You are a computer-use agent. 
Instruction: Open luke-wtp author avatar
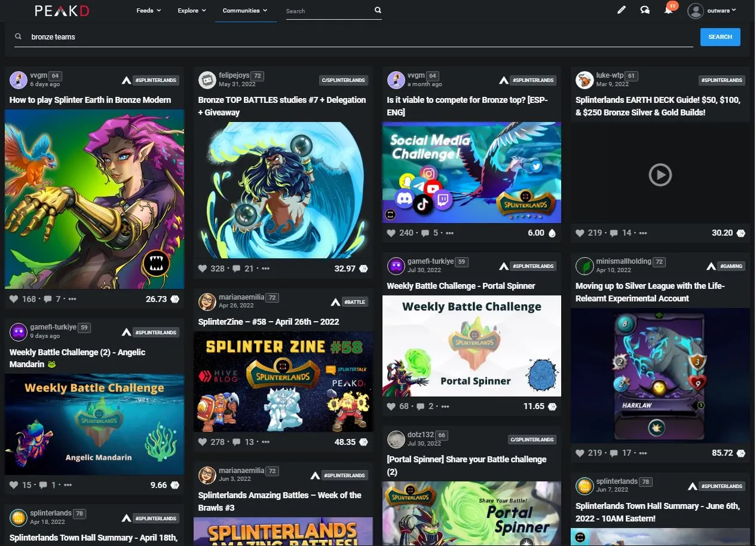click(x=584, y=80)
